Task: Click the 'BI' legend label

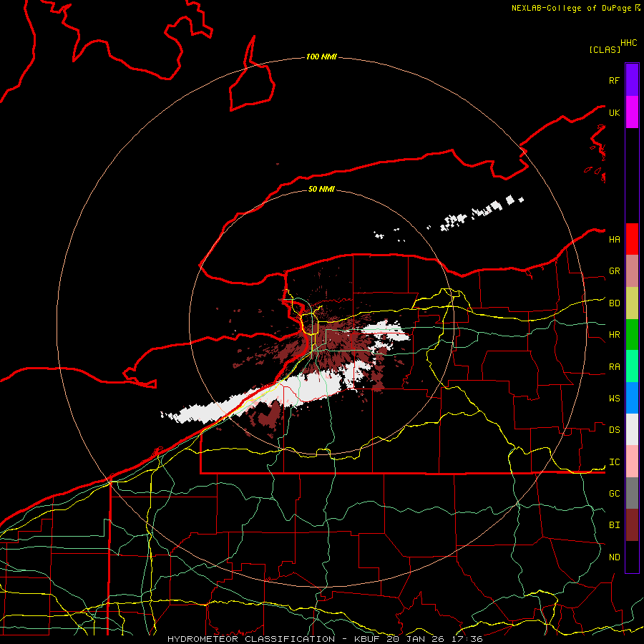Action: (x=614, y=525)
